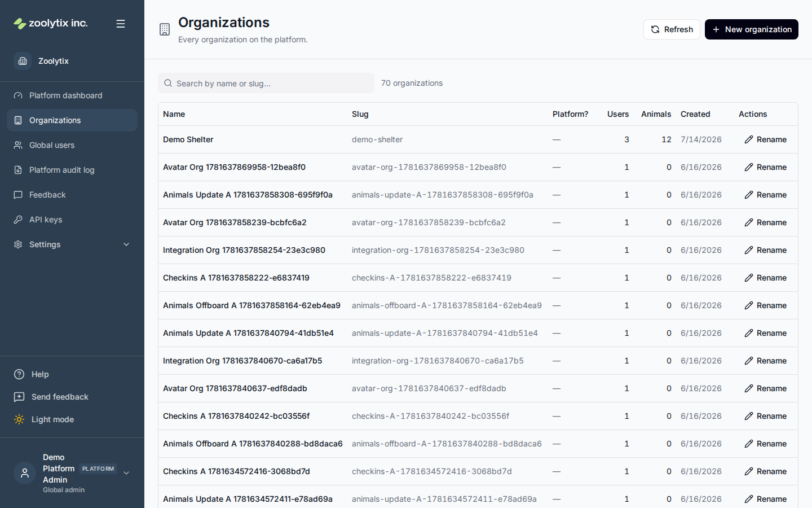Click the zoolytix inc. logo
Screen dimensions: 812x508
pyautogui.click(x=51, y=23)
